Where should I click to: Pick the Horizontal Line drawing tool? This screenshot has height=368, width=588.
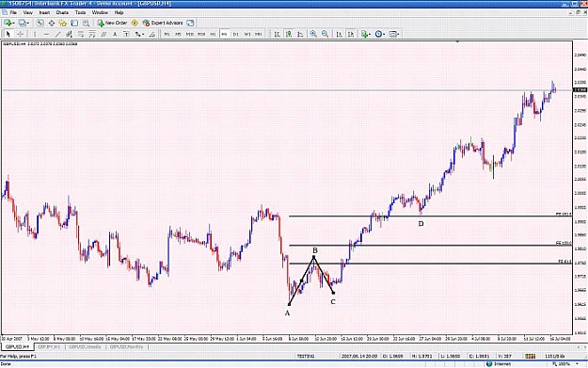(46, 34)
